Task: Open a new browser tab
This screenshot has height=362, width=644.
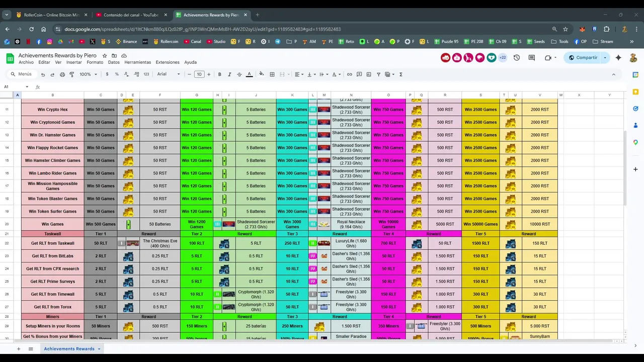Action: [x=257, y=15]
